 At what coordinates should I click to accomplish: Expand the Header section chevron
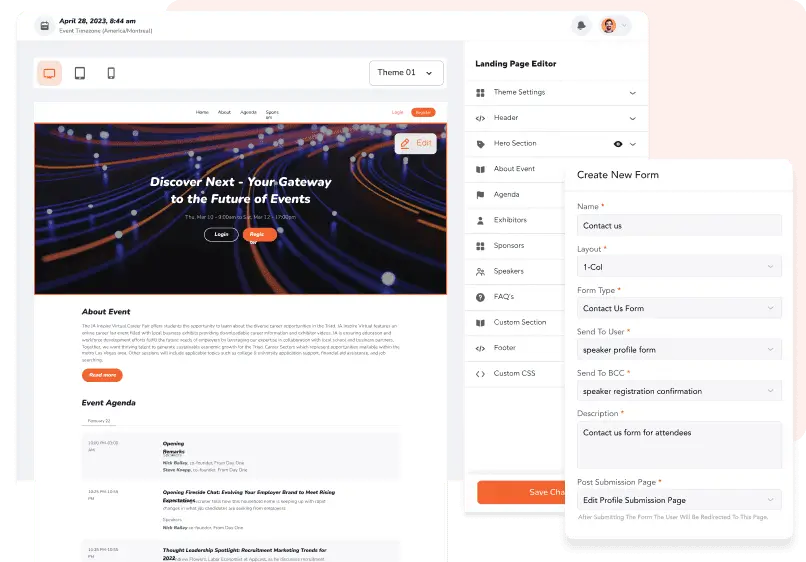(632, 118)
